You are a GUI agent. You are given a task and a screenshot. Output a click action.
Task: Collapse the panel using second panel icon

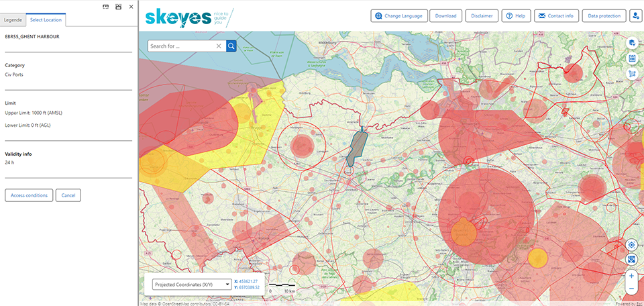[118, 7]
